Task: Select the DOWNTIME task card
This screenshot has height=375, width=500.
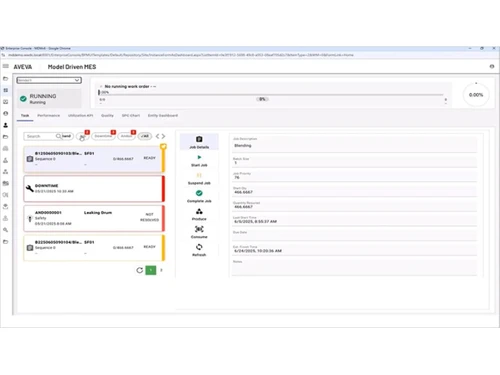Action: [x=94, y=189]
